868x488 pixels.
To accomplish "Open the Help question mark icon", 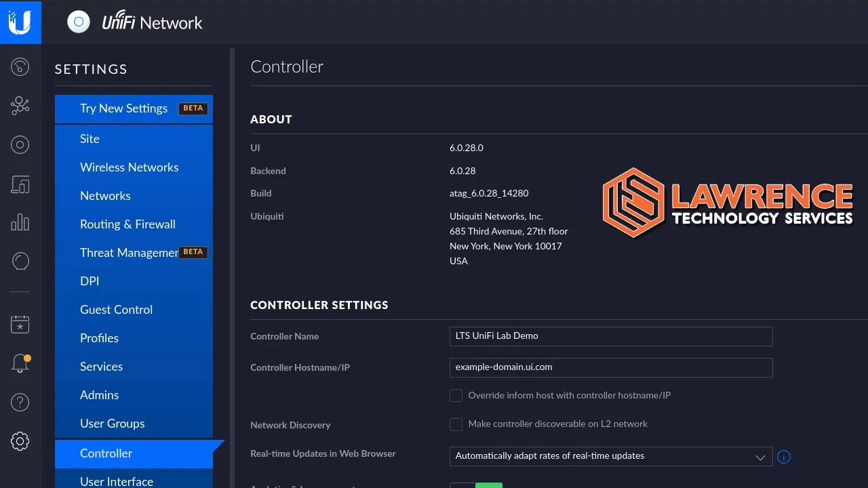I will pyautogui.click(x=20, y=402).
